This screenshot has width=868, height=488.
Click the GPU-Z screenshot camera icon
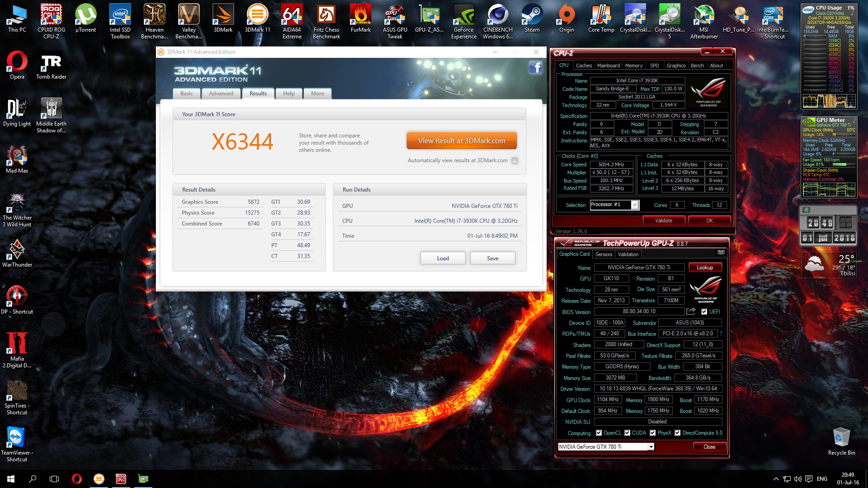pyautogui.click(x=721, y=253)
